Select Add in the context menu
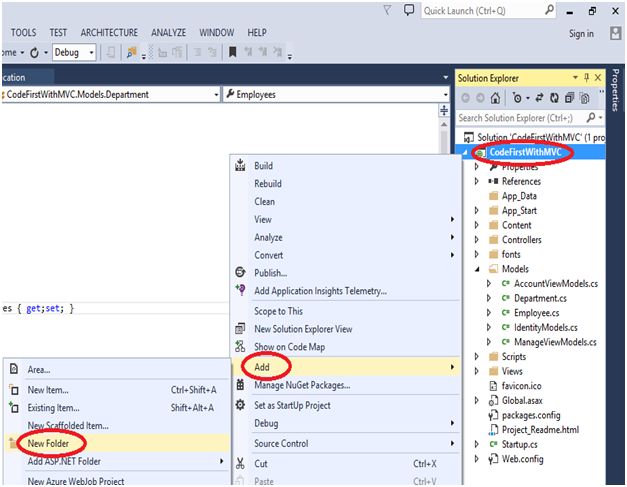This screenshot has width=627, height=487. (x=346, y=367)
